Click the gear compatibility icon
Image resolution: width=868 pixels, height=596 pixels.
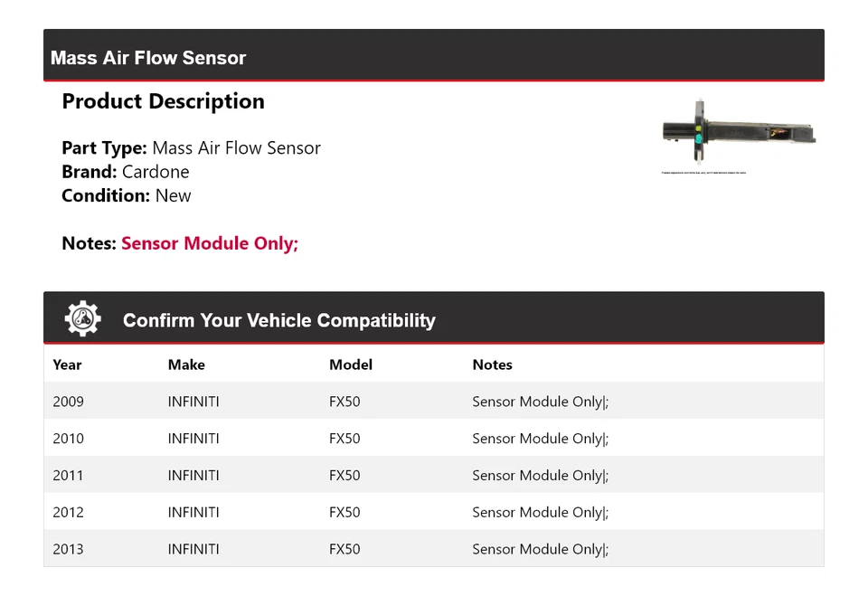coord(82,319)
